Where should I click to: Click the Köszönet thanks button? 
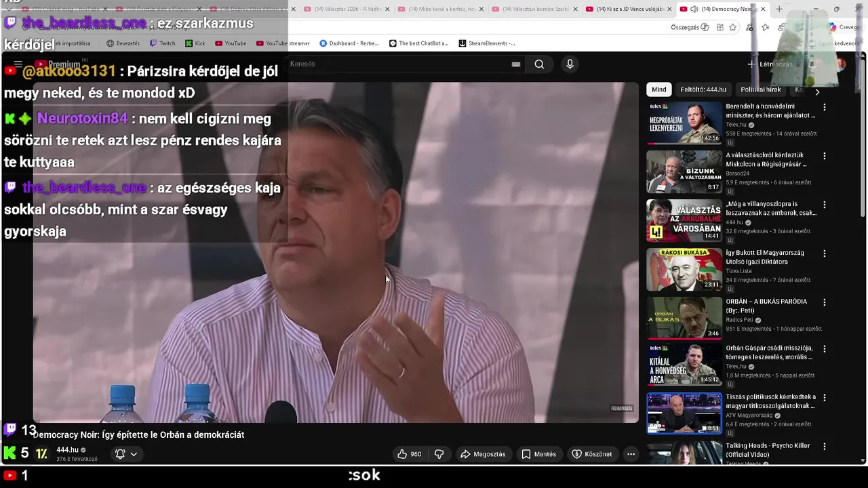click(x=591, y=454)
